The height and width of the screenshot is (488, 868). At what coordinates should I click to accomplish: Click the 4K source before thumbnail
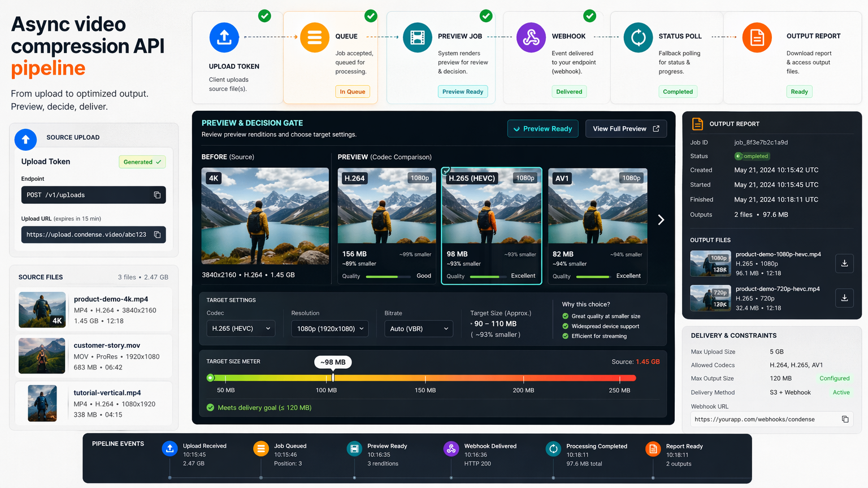click(265, 216)
